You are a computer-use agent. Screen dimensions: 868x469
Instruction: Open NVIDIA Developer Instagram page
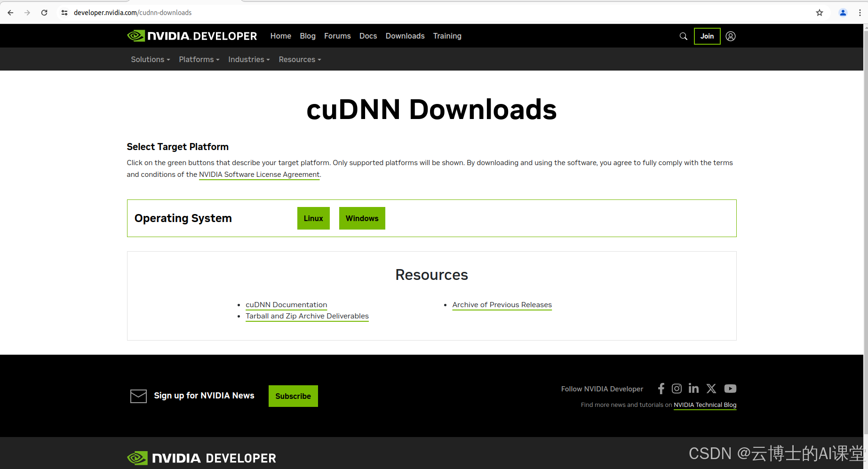[677, 389]
